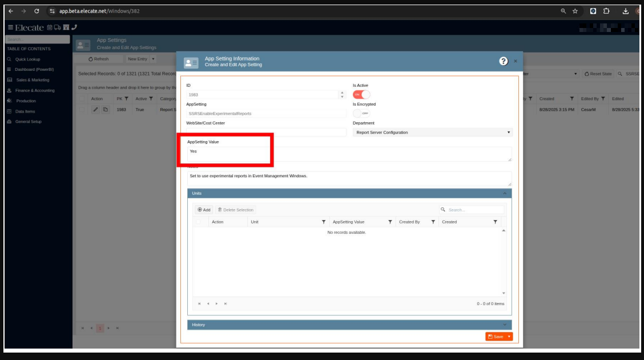Click the truck icon beside Elecate logo
The image size is (644, 360).
click(58, 27)
